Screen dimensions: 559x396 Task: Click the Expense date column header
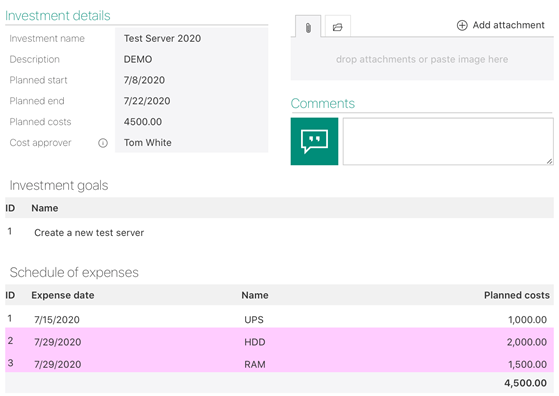pos(63,295)
